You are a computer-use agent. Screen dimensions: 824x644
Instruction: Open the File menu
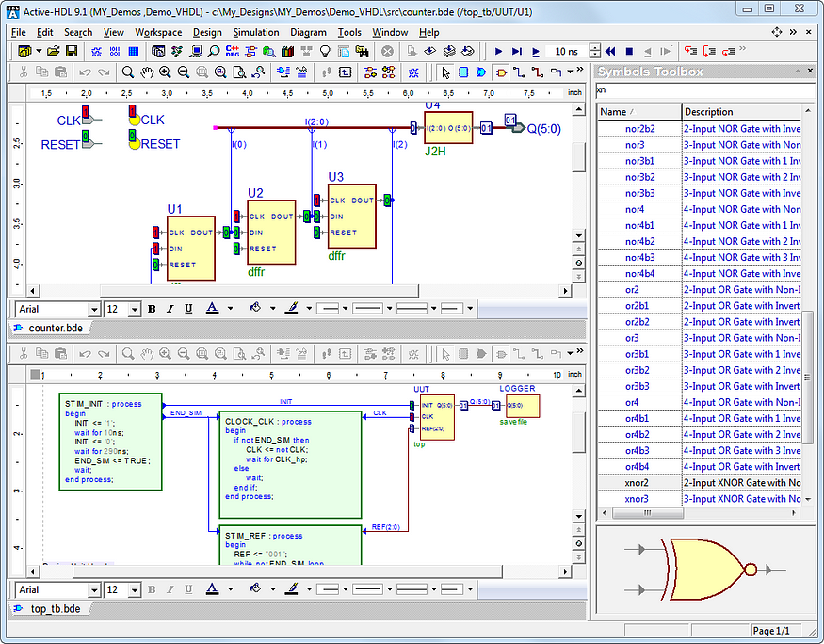pos(19,33)
